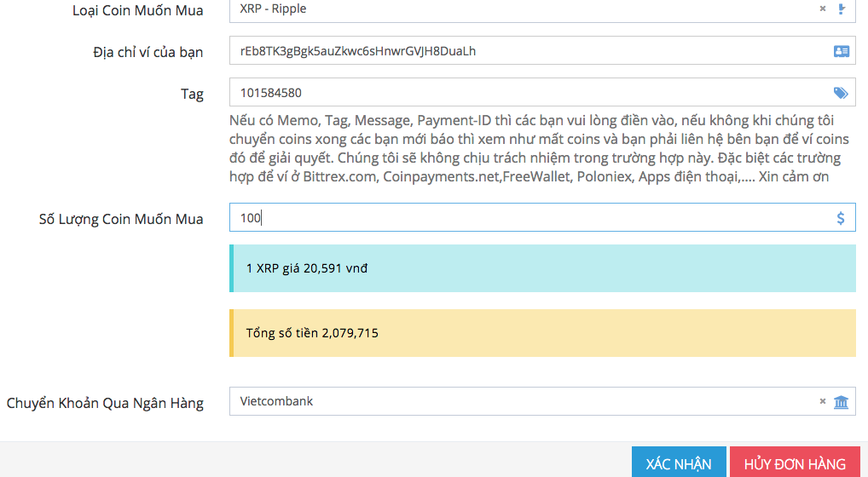Click the Memo/Tag warning help paragraph

[539, 148]
